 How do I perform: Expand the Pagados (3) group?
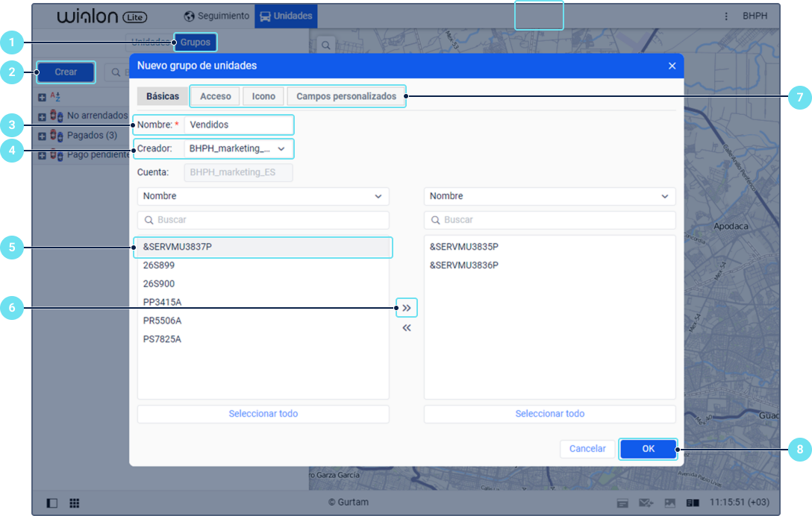[x=42, y=136]
